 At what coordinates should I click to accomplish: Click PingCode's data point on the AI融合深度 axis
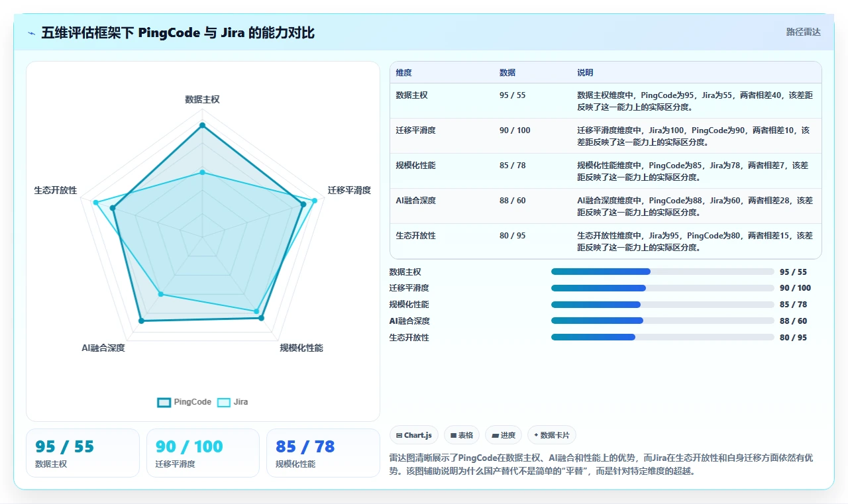(141, 321)
